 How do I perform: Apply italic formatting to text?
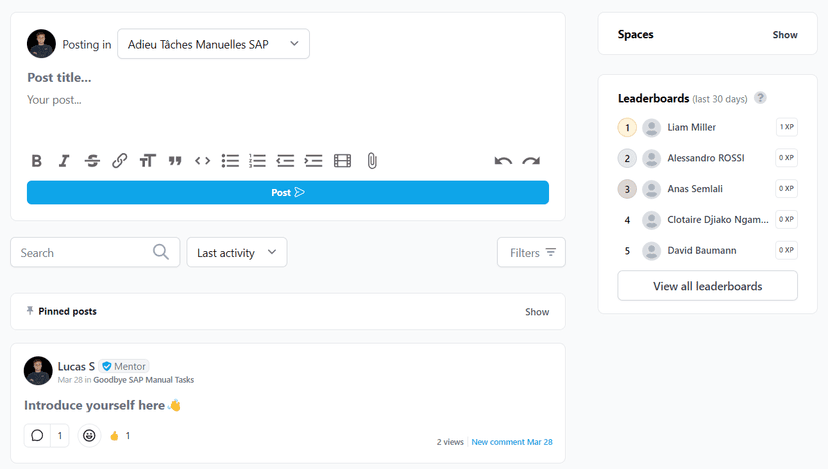(x=64, y=161)
